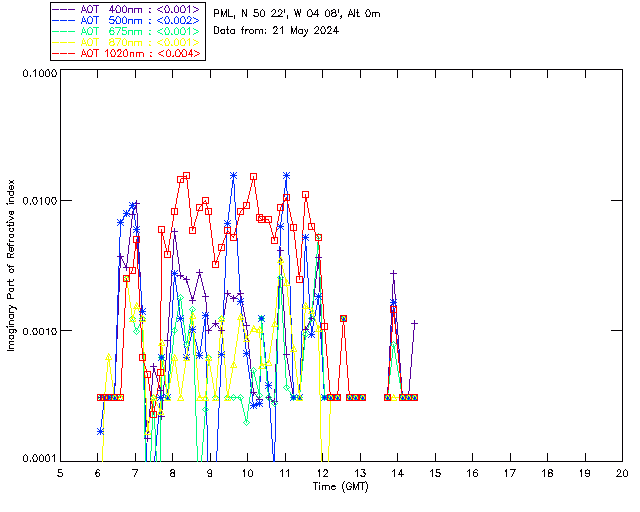Click the x-axis tick label 15

tap(435, 473)
